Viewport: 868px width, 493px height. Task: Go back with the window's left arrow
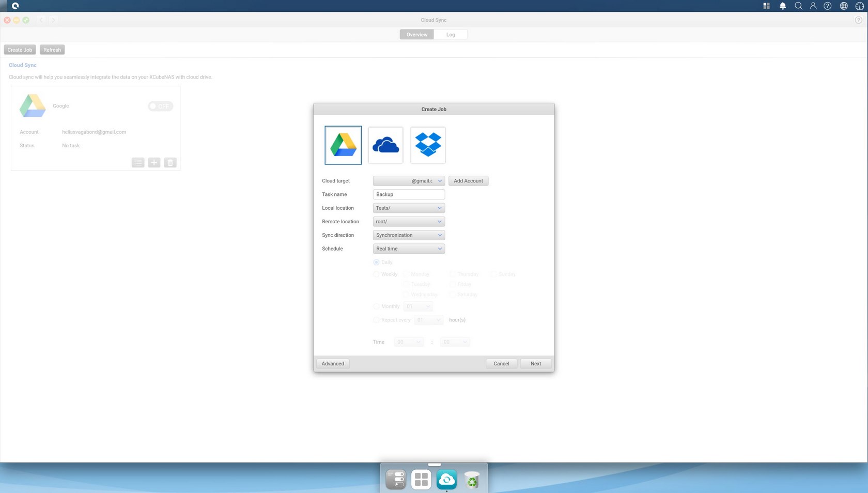[x=41, y=20]
